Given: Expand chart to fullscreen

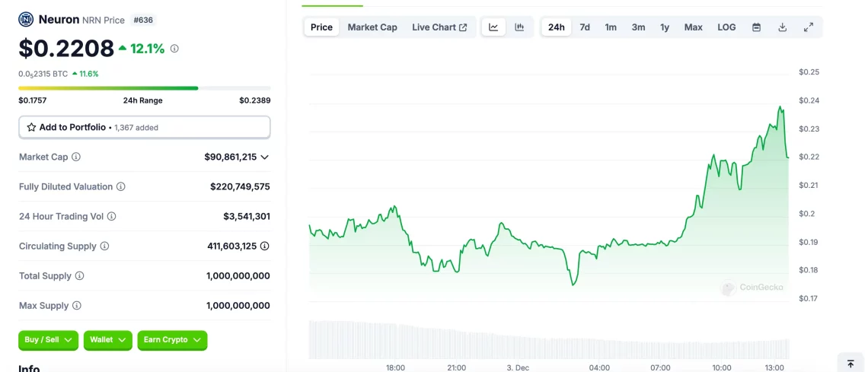Looking at the screenshot, I should (809, 27).
